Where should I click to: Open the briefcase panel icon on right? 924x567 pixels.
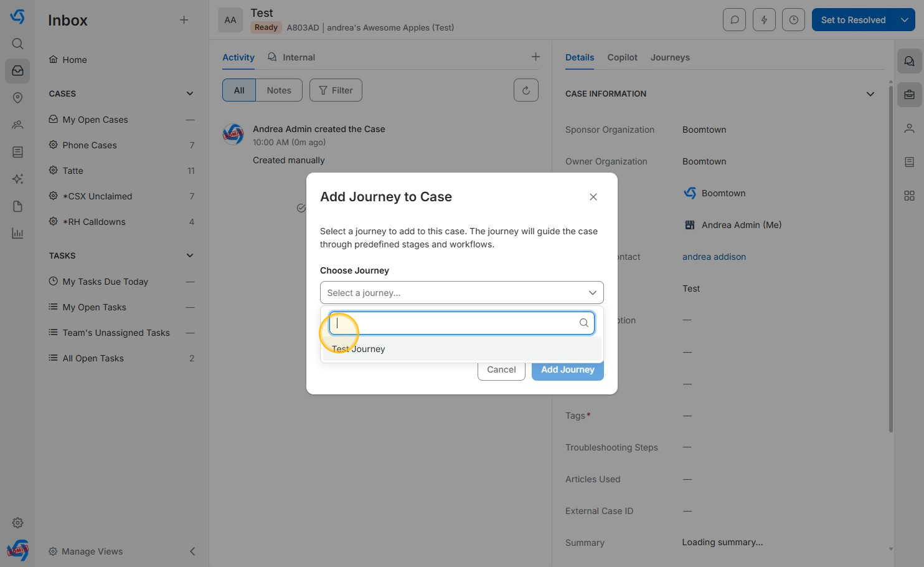[909, 95]
